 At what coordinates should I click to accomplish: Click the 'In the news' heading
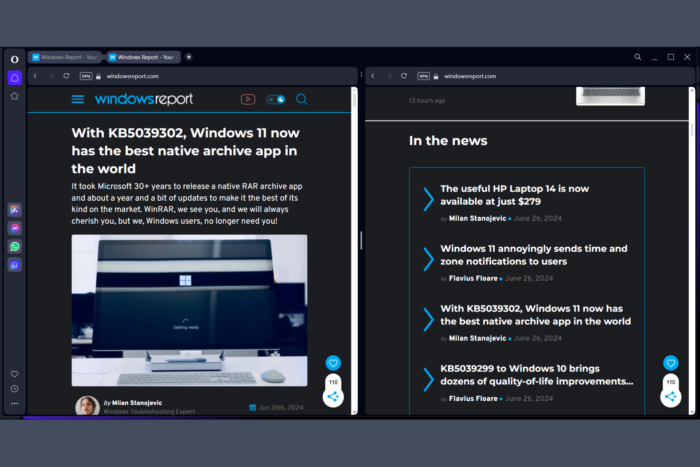[448, 141]
